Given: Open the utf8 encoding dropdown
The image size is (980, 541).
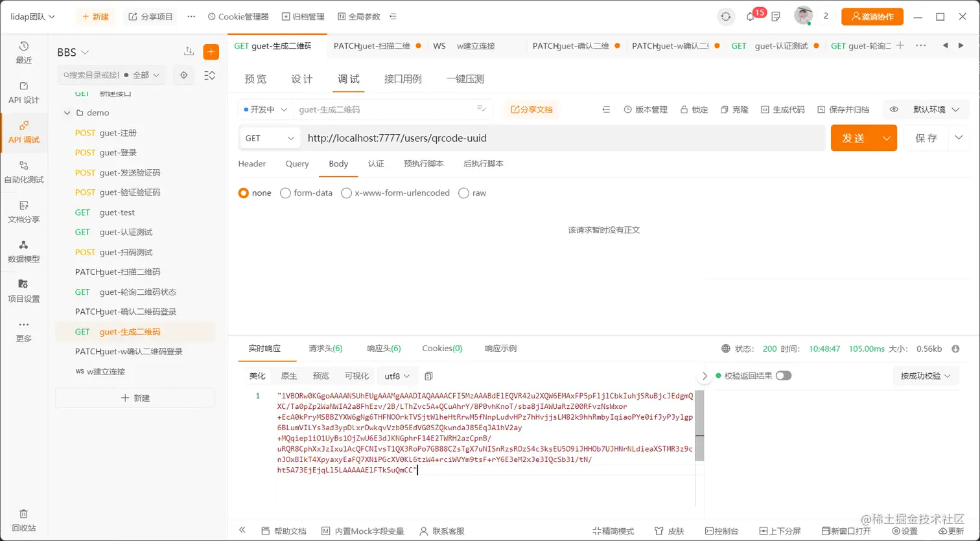Looking at the screenshot, I should point(397,376).
